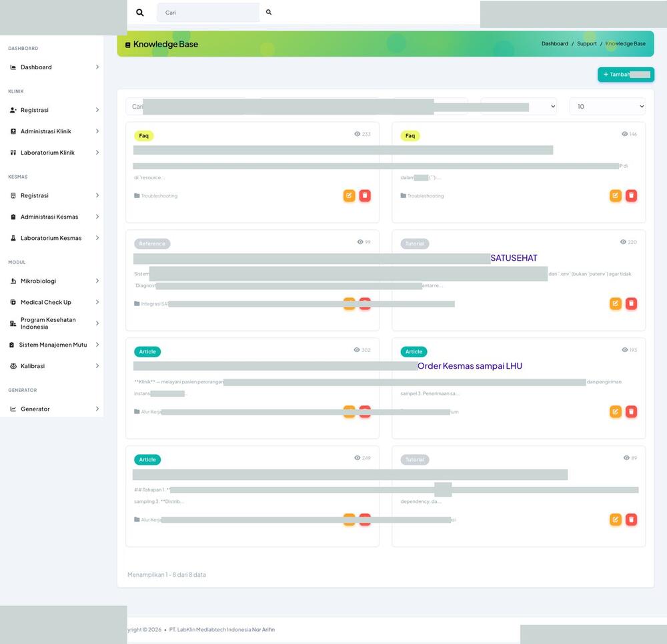Open the category filter dropdown
667x644 pixels.
(518, 106)
